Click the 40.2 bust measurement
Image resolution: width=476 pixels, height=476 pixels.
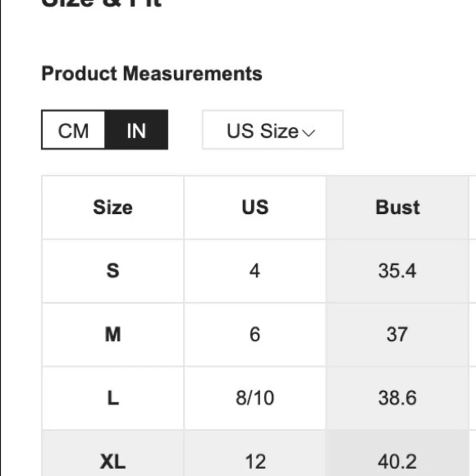pos(397,461)
